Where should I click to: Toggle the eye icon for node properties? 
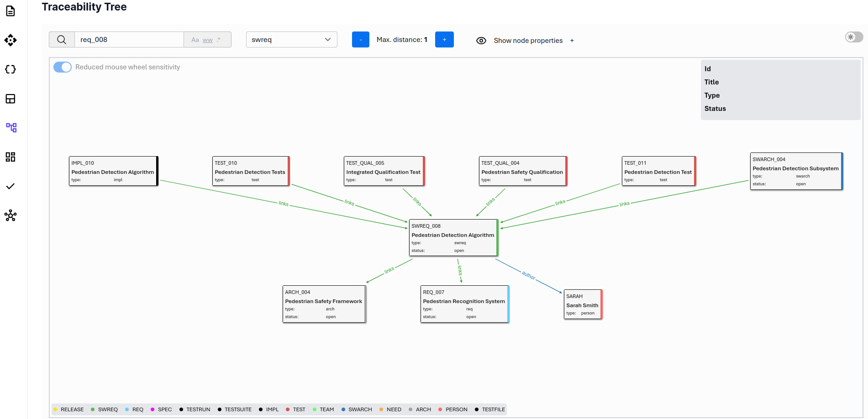(x=481, y=41)
